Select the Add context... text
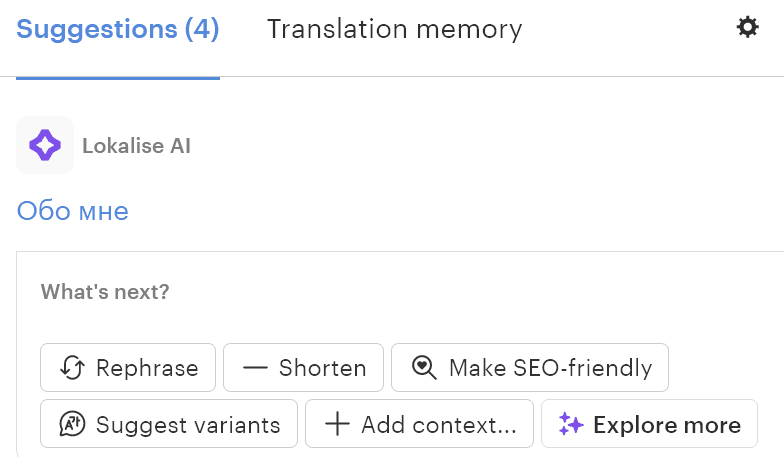Image resolution: width=784 pixels, height=457 pixels. (439, 425)
